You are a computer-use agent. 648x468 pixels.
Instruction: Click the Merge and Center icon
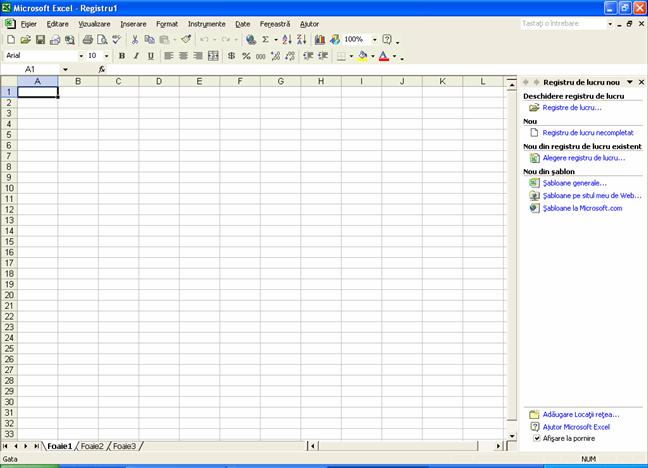click(213, 56)
